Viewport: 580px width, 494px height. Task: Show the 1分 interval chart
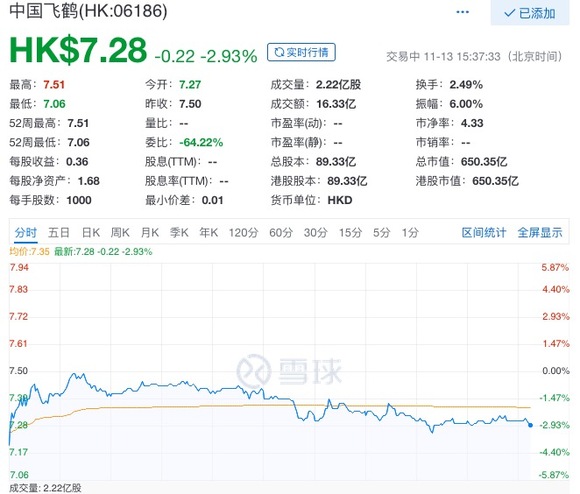410,233
